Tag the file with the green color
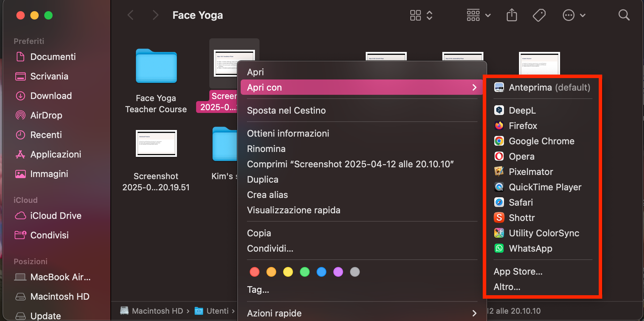Image resolution: width=644 pixels, height=321 pixels. pos(304,272)
